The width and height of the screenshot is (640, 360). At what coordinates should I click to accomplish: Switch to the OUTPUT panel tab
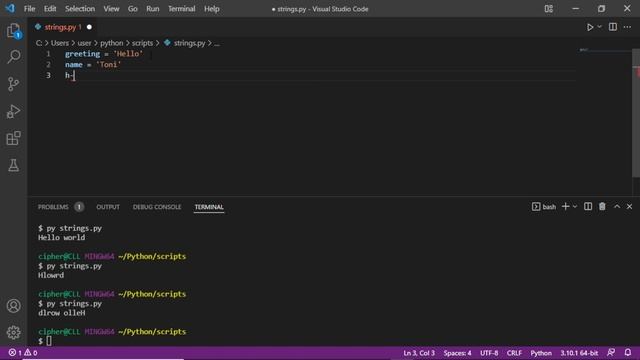108,207
